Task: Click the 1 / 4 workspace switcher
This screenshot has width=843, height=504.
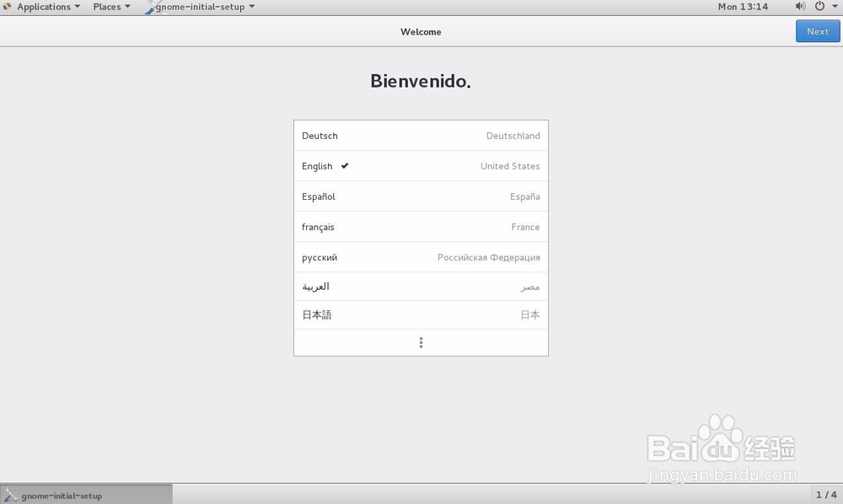Action: tap(826, 495)
